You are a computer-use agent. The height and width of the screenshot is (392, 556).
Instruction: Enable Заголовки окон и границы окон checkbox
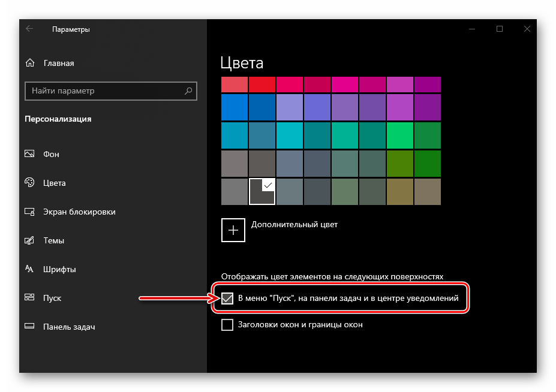point(227,325)
